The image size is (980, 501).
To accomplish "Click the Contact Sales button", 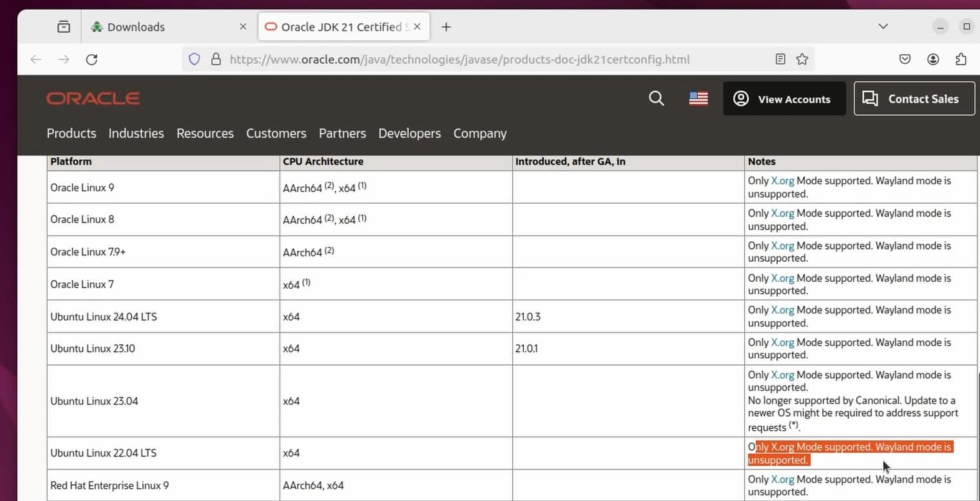I will pyautogui.click(x=914, y=99).
